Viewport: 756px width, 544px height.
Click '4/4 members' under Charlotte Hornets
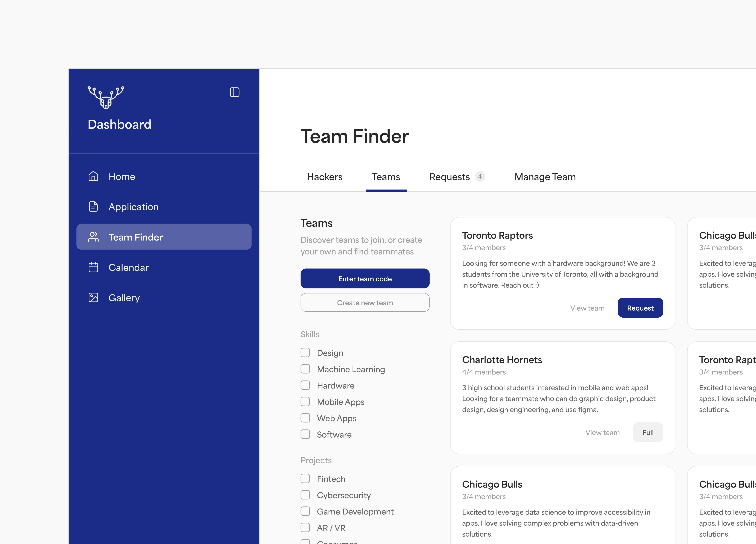pos(484,372)
